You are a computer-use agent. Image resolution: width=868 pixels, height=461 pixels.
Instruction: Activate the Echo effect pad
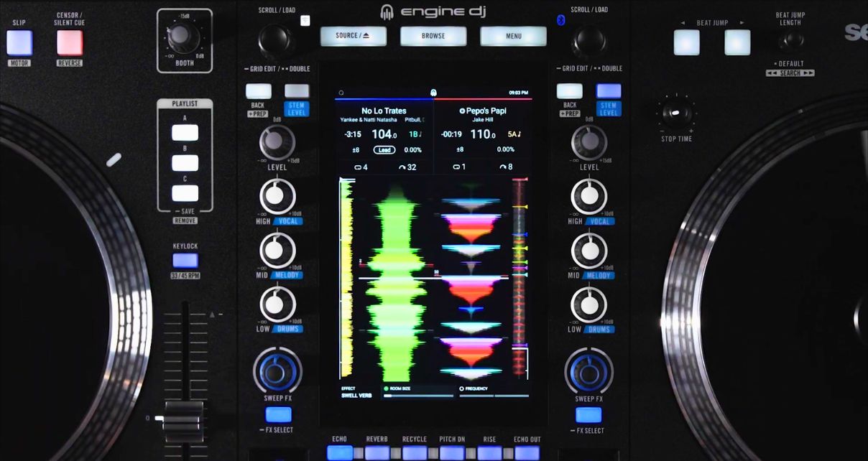click(x=340, y=452)
